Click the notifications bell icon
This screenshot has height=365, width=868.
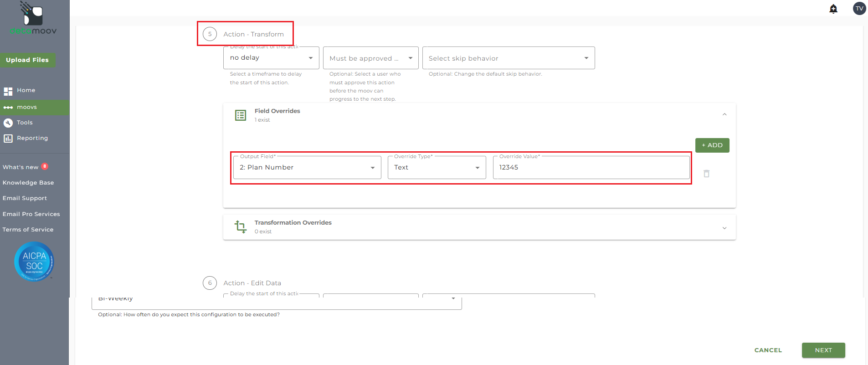[833, 9]
